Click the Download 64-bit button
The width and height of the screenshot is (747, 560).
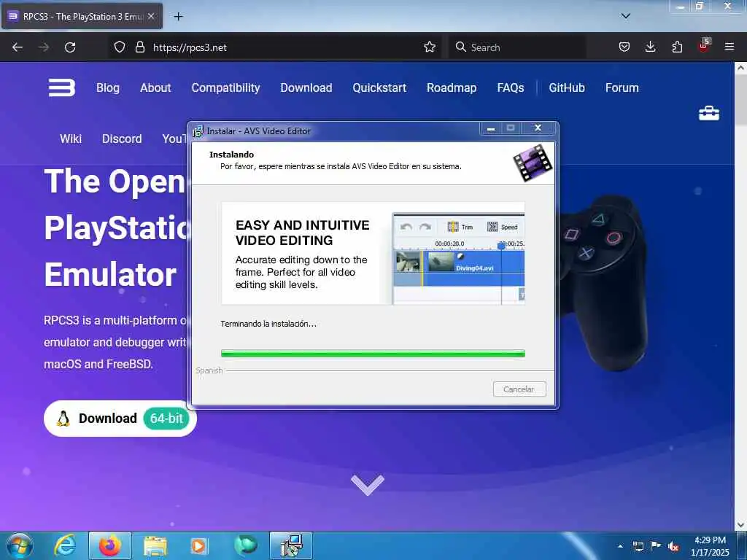tap(120, 418)
